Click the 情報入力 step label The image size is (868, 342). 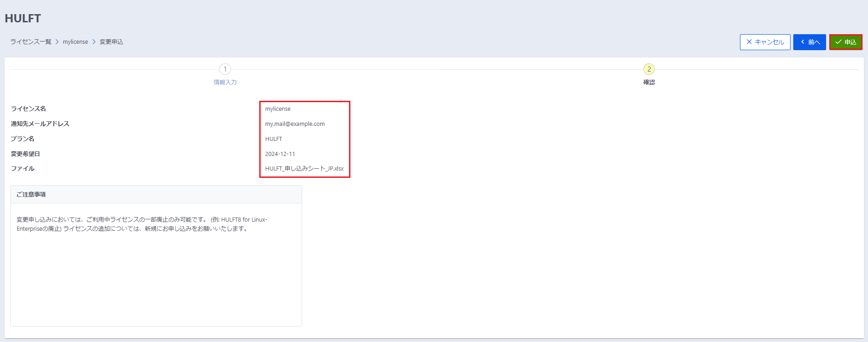point(225,83)
